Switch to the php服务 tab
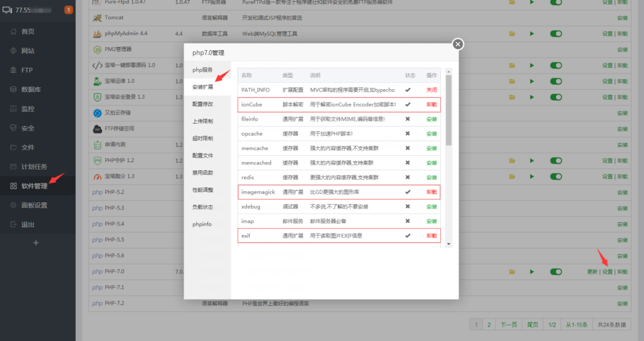The width and height of the screenshot is (644, 341). pyautogui.click(x=208, y=70)
